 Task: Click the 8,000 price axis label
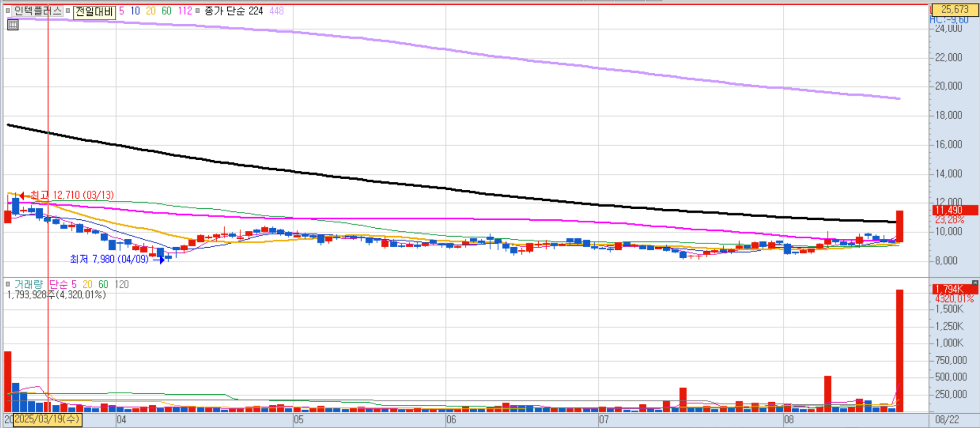click(x=946, y=260)
